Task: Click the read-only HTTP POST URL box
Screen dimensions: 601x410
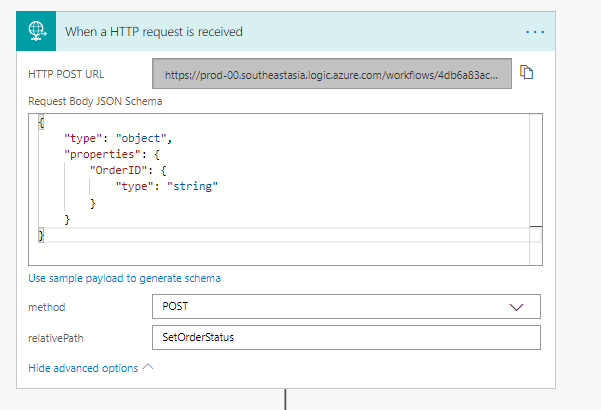Action: (x=331, y=74)
